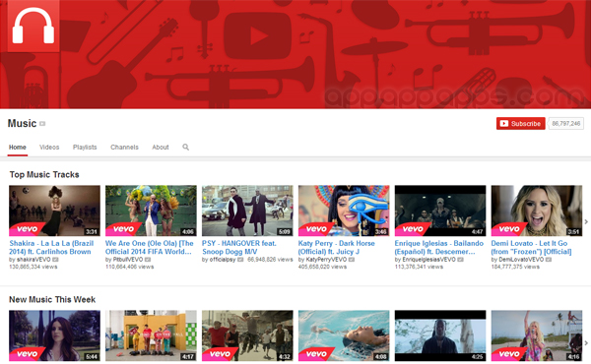Play the Shakira La La La thumbnail
This screenshot has height=364, width=591.
(x=54, y=211)
